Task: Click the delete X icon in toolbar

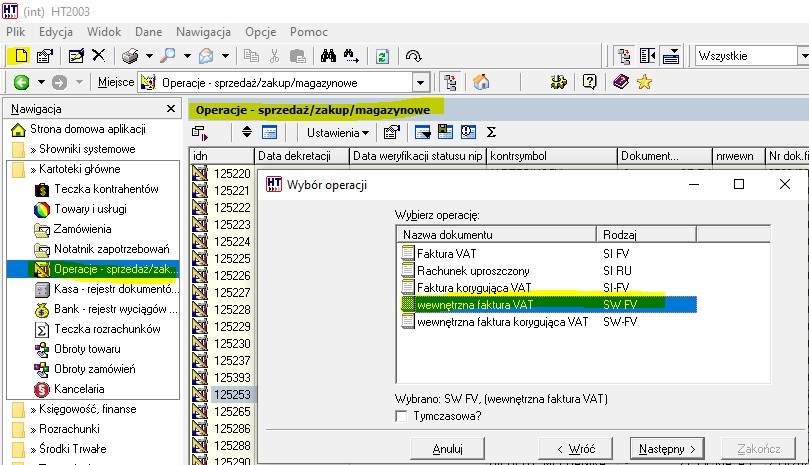Action: 99,55
